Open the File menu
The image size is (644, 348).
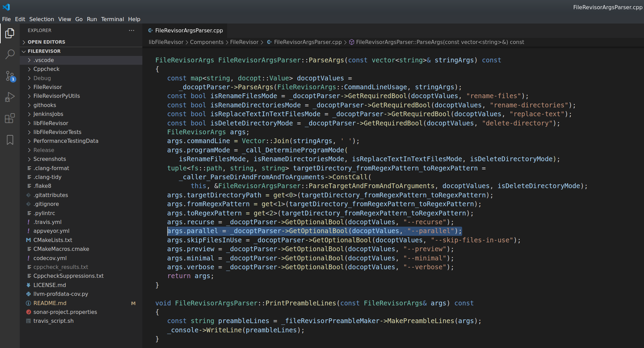click(6, 19)
